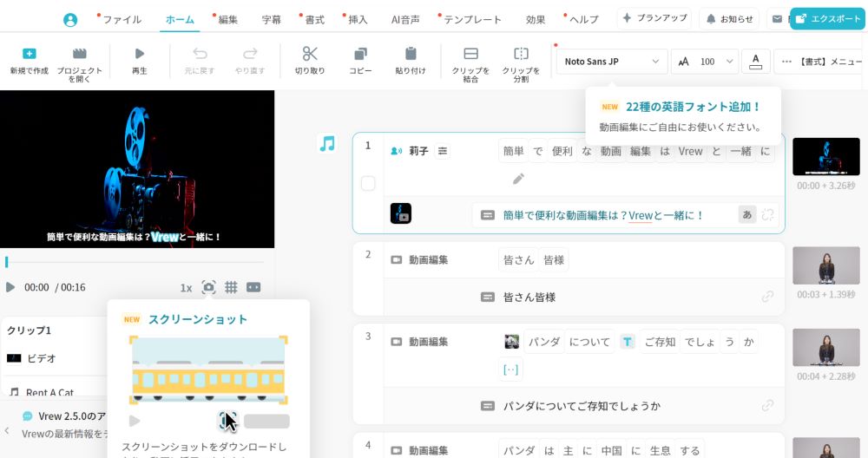Viewport: 868px width, 458px height.
Task: Click the あ language button in clip 1 subtitle
Action: tap(747, 214)
